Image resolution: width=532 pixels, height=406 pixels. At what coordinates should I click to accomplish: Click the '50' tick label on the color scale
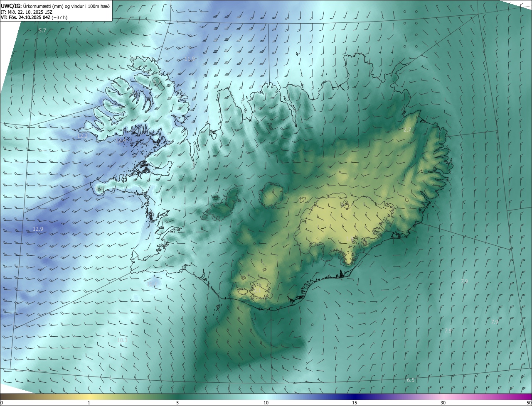coord(529,403)
